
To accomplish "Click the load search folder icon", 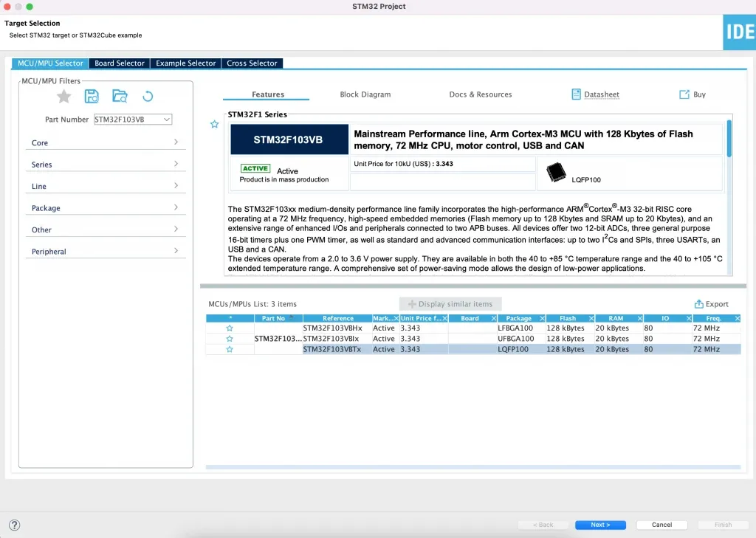I will pos(120,96).
